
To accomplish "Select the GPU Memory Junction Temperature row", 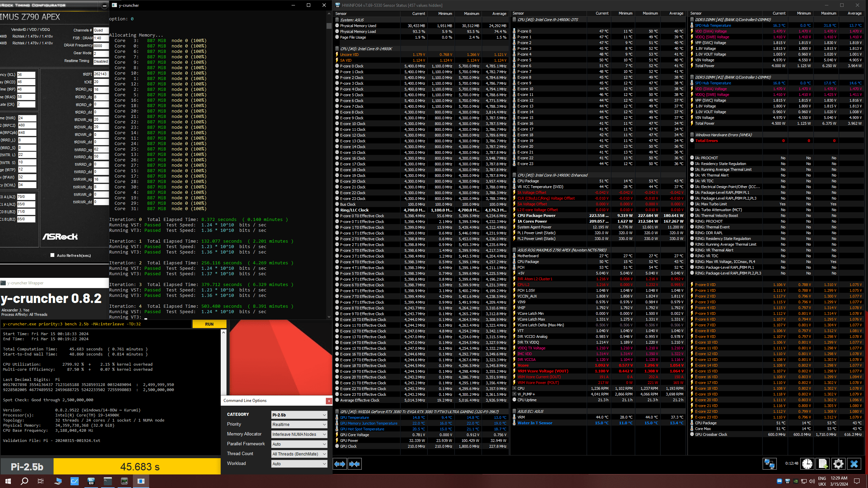I will coord(421,423).
